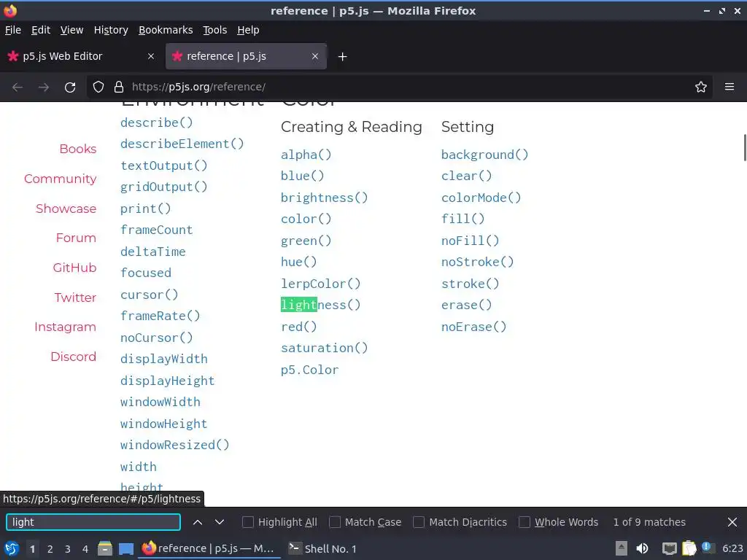Viewport: 747px width, 560px height.
Task: Open the noStroke() reference link
Action: click(x=477, y=262)
